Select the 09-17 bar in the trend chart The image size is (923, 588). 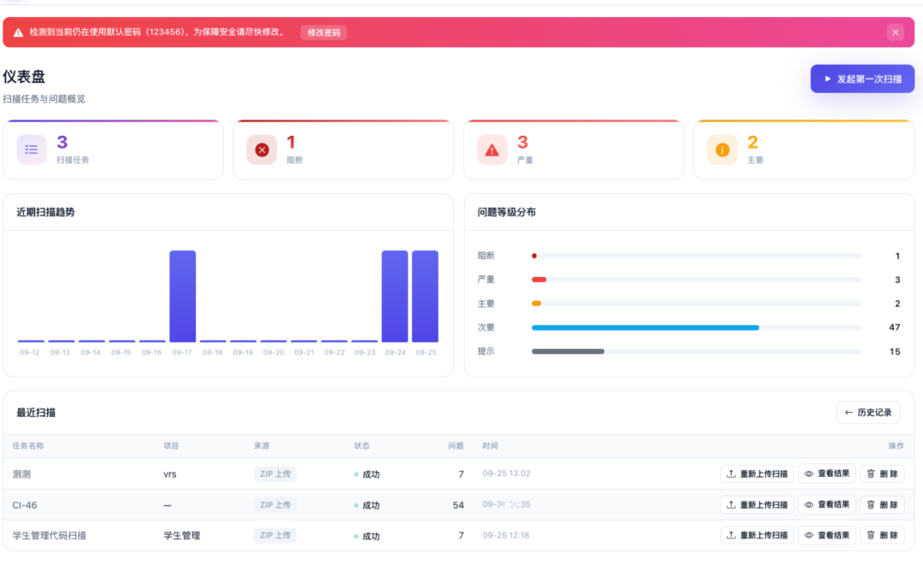(183, 296)
